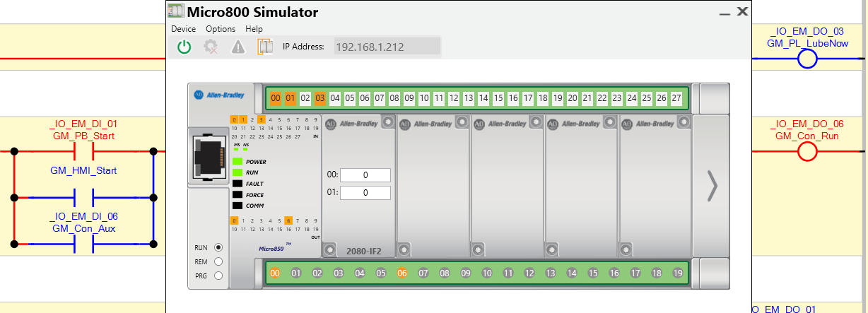Click the Ethernet port on the controller
This screenshot has height=313, width=868.
click(209, 156)
